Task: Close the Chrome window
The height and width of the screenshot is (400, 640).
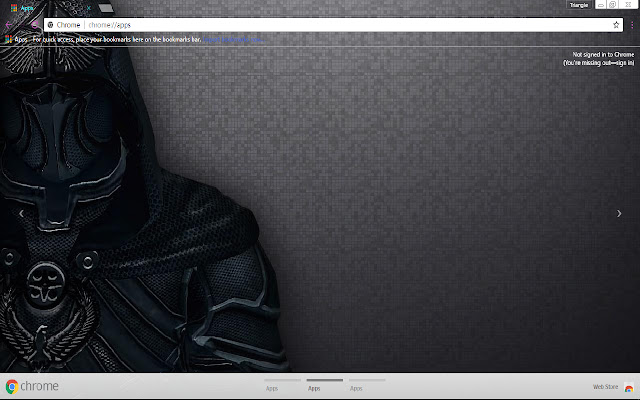Action: [628, 5]
